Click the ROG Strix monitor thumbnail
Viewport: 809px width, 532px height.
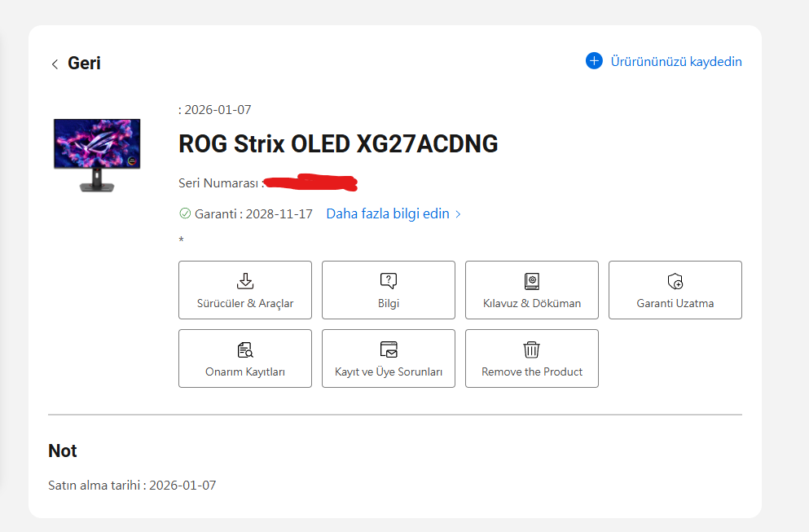pos(97,156)
